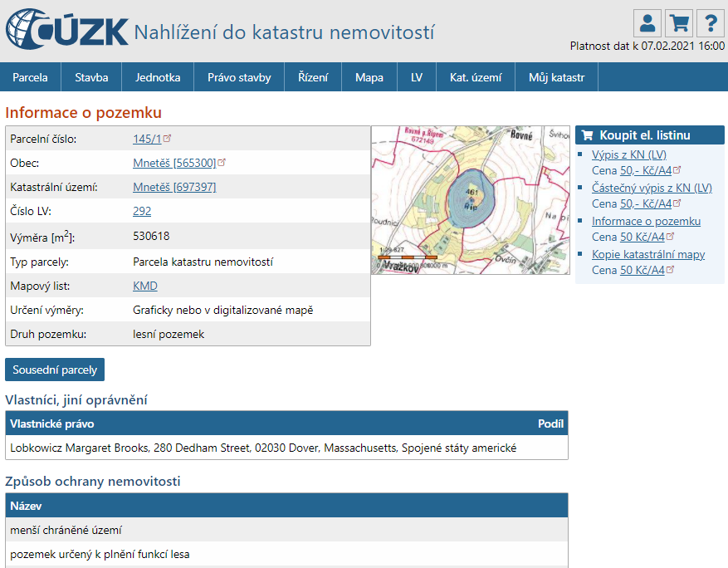
Task: Switch to the Stavba menu item
Action: tap(91, 77)
